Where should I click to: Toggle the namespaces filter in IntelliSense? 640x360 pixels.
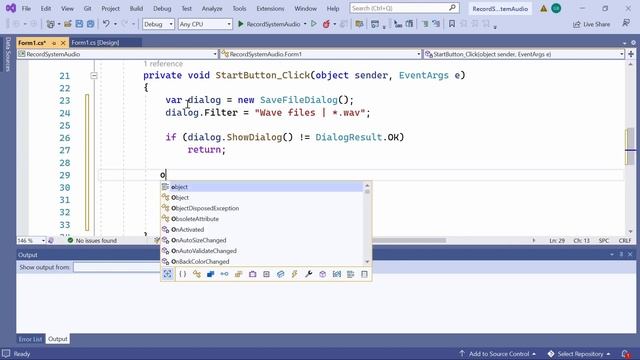point(182,274)
